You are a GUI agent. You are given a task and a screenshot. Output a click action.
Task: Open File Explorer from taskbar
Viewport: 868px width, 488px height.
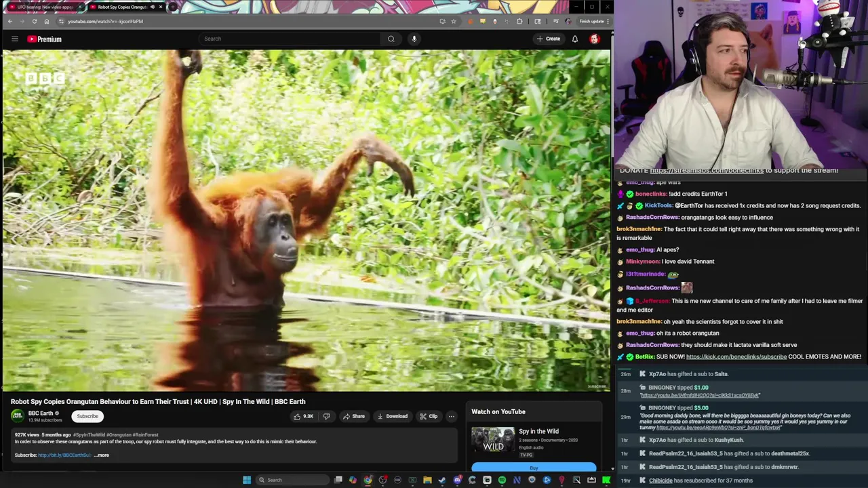427,480
